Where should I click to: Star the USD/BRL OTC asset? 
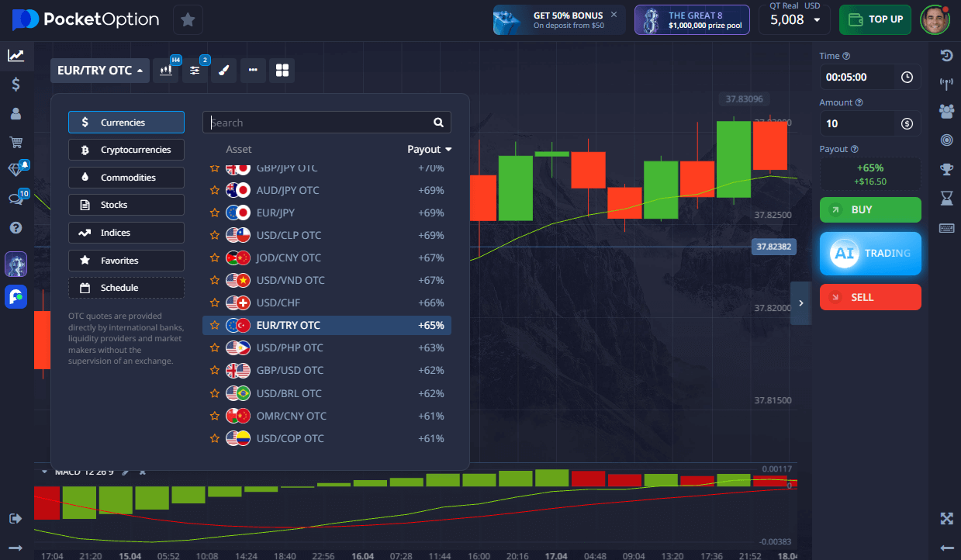[215, 393]
